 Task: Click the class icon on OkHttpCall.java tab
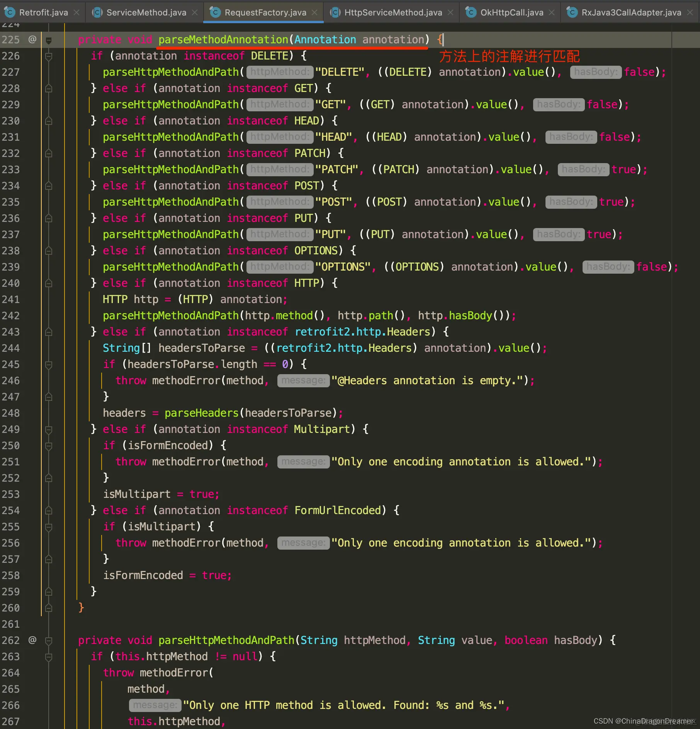tap(471, 12)
